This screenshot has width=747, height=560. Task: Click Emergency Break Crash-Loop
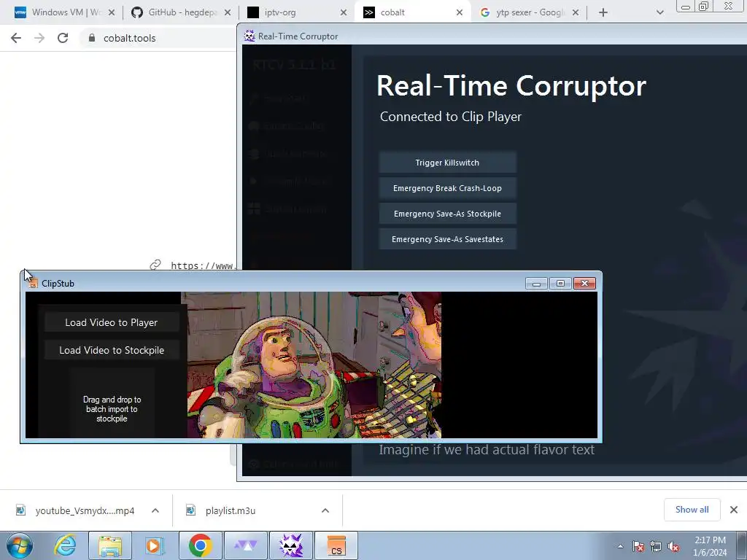[447, 188]
